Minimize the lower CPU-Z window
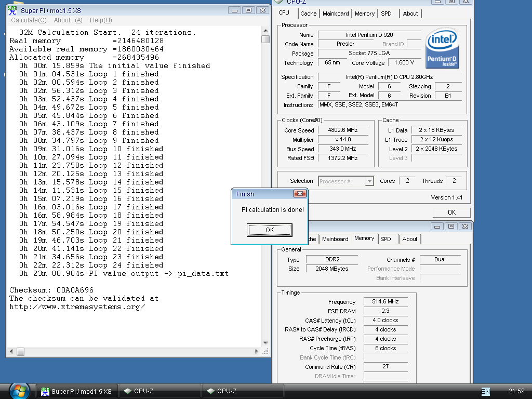The width and height of the screenshot is (532, 399). tap(437, 227)
